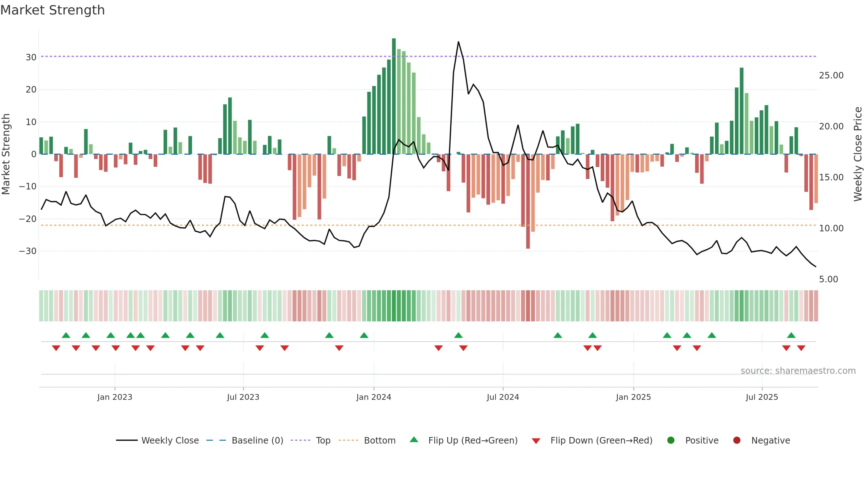Click the dark red Negative legend dot
The width and height of the screenshot is (868, 488).
tap(737, 440)
